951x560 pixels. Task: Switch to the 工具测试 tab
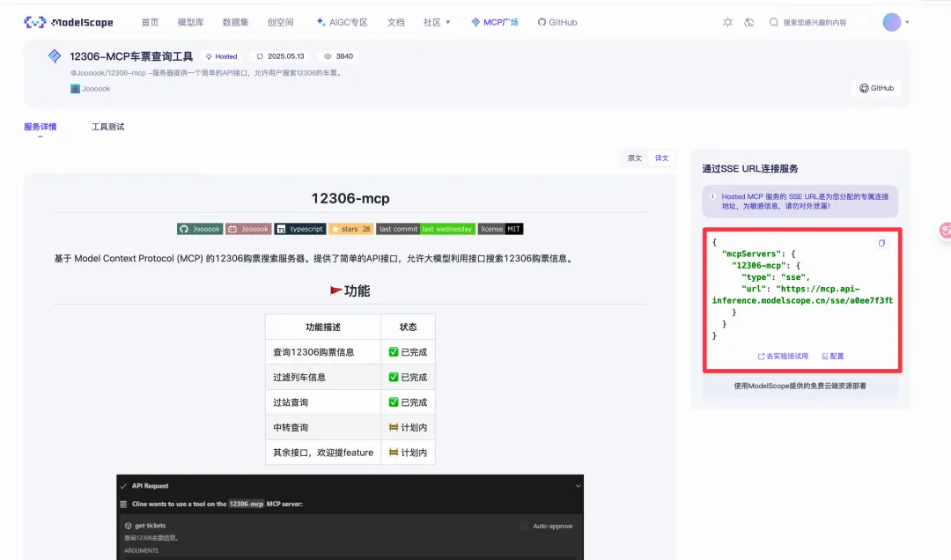108,127
